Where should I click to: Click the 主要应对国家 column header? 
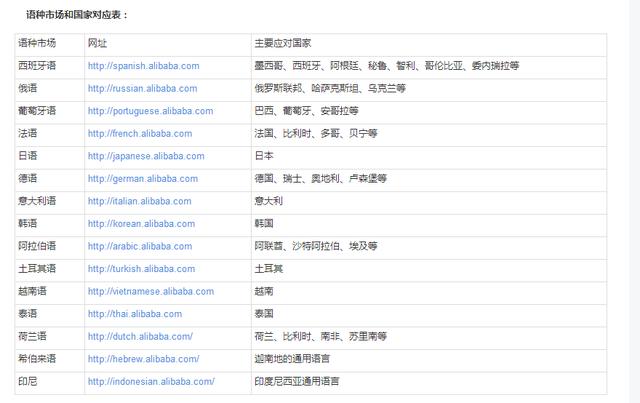tap(285, 44)
